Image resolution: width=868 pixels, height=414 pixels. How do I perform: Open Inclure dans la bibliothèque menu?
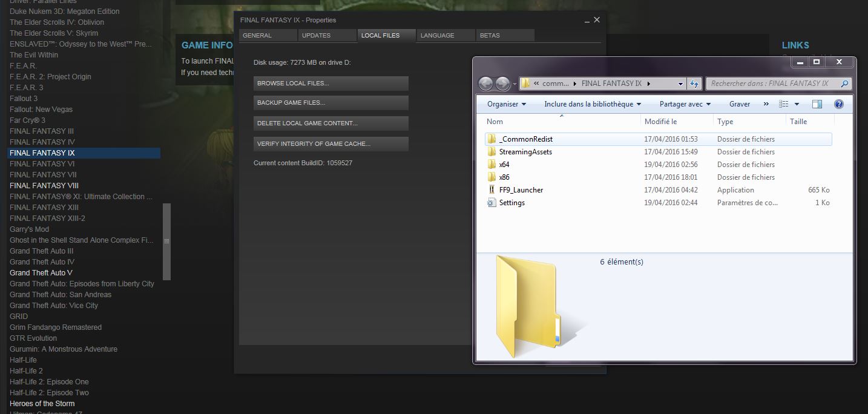tap(593, 104)
